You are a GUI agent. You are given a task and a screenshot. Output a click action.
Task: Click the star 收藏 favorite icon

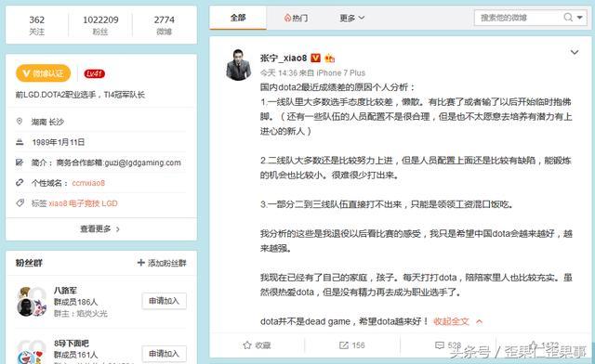247,345
